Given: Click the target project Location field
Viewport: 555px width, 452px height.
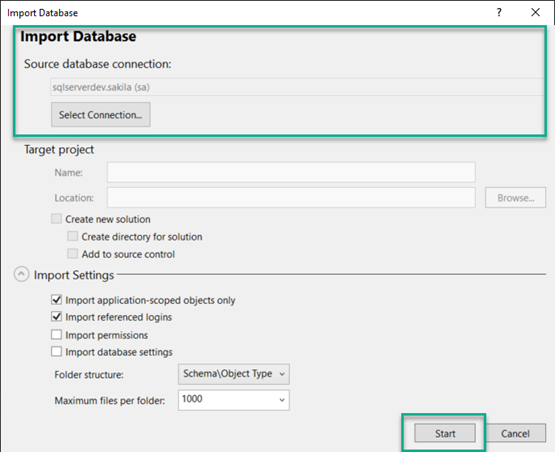Looking at the screenshot, I should point(291,198).
